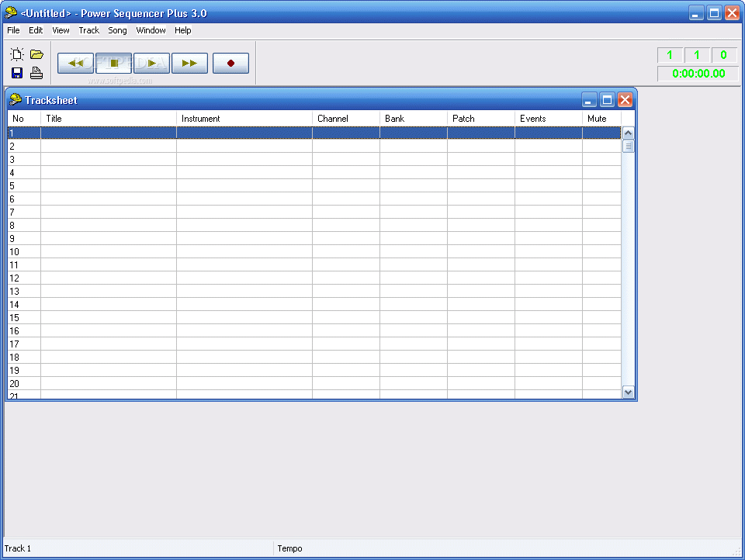Click the Channel column header
The height and width of the screenshot is (560, 745).
[x=346, y=119]
